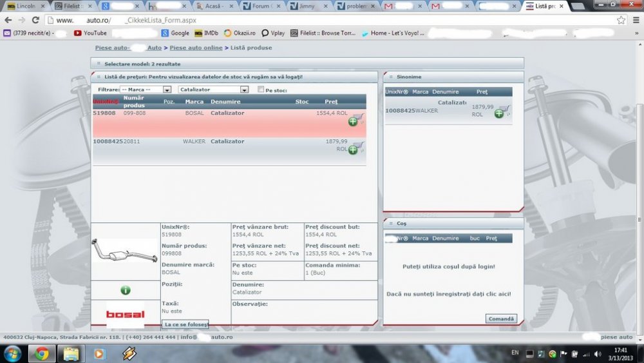Switch to the Filelist tab
644x363 pixels.
72,6
